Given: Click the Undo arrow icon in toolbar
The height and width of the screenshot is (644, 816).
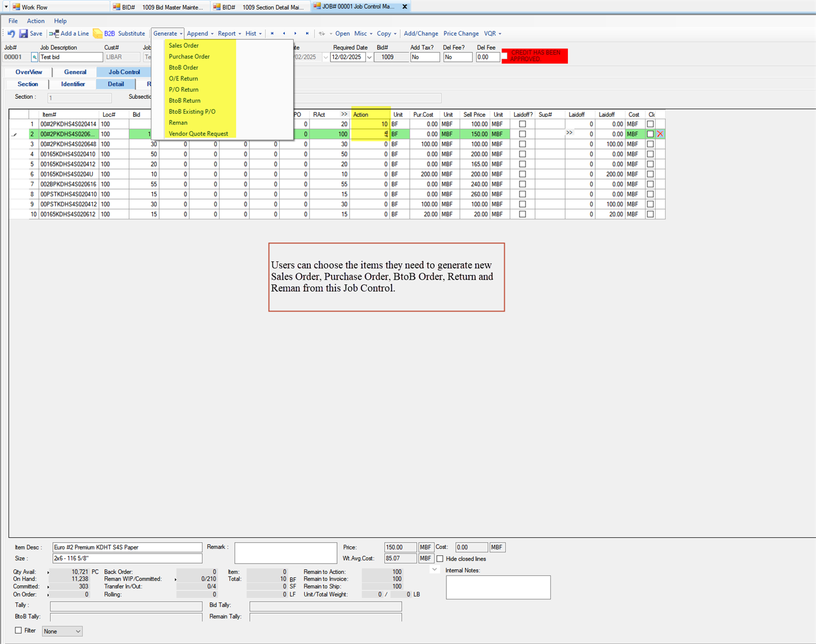Looking at the screenshot, I should coord(11,34).
